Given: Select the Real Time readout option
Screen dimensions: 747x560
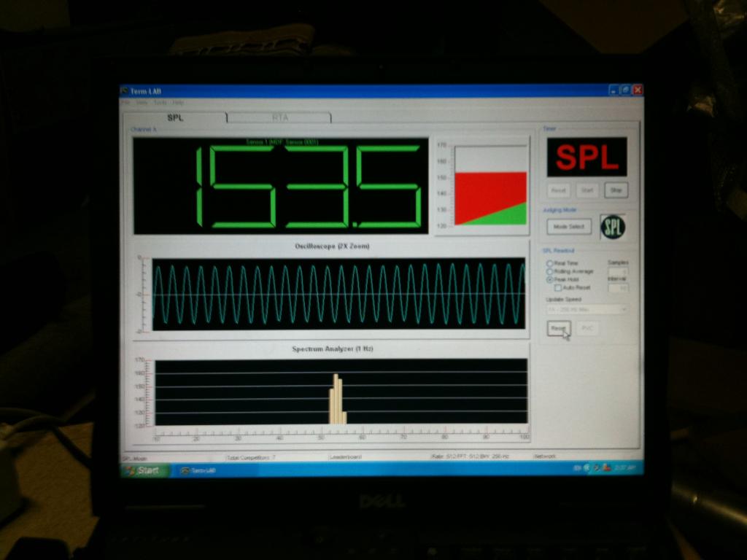Looking at the screenshot, I should tap(550, 263).
